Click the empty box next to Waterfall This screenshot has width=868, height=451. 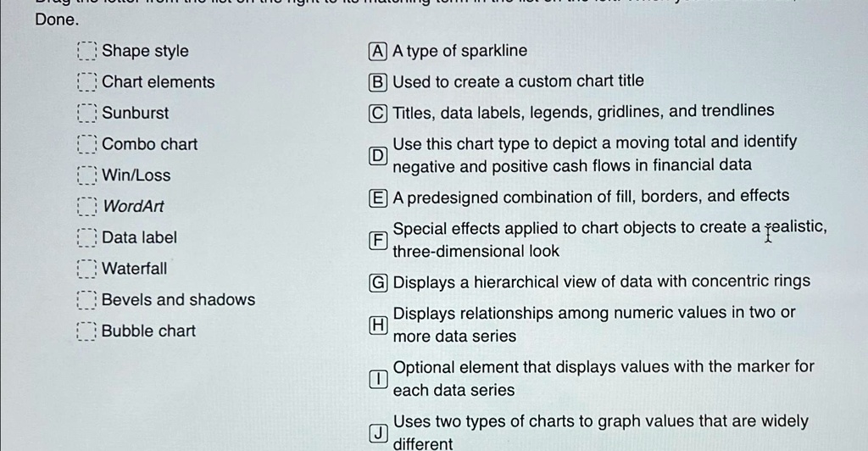86,269
